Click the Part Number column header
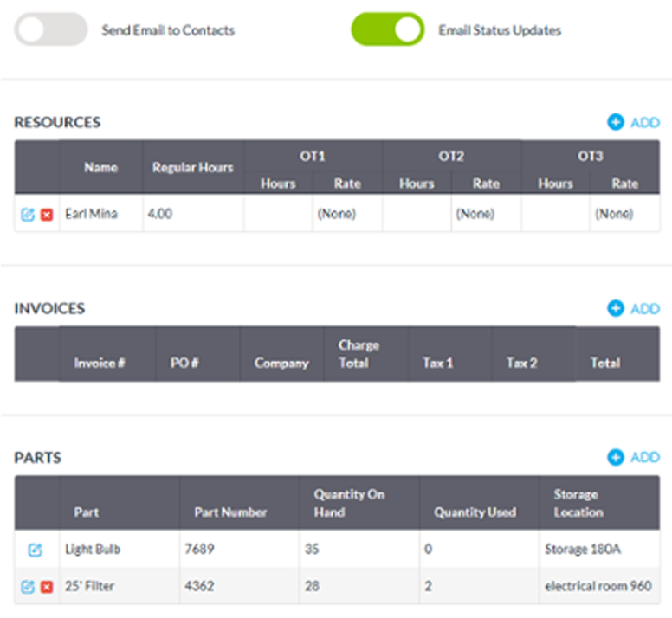Screen dimensions: 672x618 [x=230, y=512]
